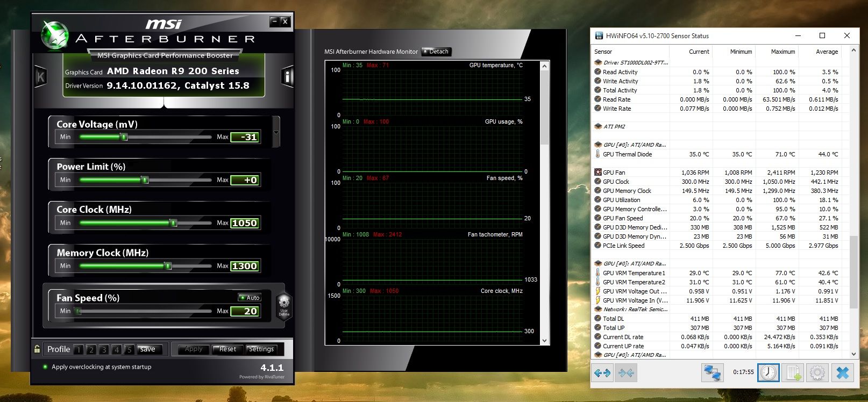This screenshot has width=868, height=402.
Task: Click the profile save button
Action: tap(149, 349)
